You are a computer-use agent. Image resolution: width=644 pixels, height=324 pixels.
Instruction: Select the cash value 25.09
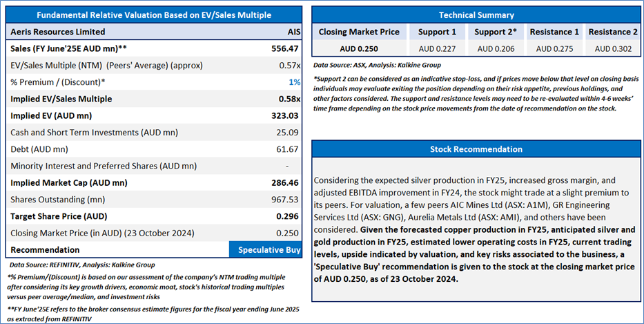pyautogui.click(x=288, y=133)
